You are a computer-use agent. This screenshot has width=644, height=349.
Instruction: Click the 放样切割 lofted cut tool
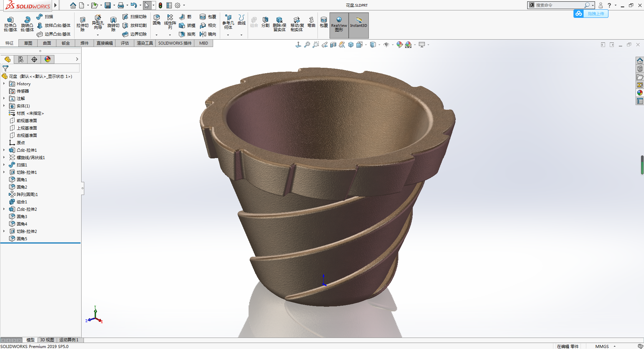tap(135, 25)
